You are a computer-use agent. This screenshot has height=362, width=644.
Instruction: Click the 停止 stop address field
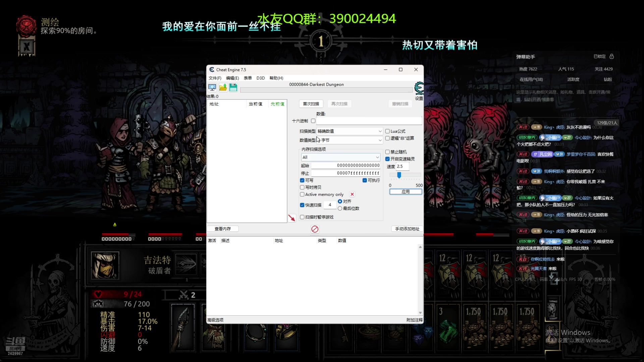pyautogui.click(x=345, y=173)
